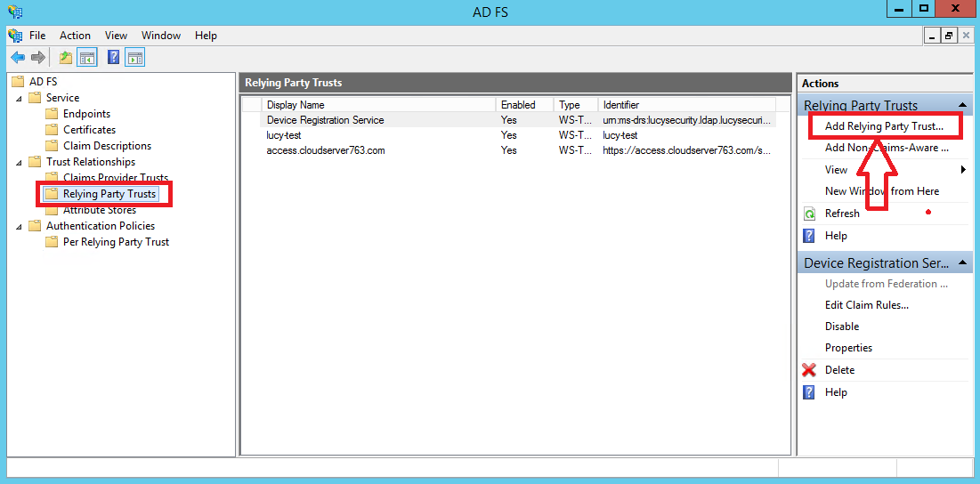
Task: Click the Trust Relationships folder icon
Action: [x=35, y=162]
